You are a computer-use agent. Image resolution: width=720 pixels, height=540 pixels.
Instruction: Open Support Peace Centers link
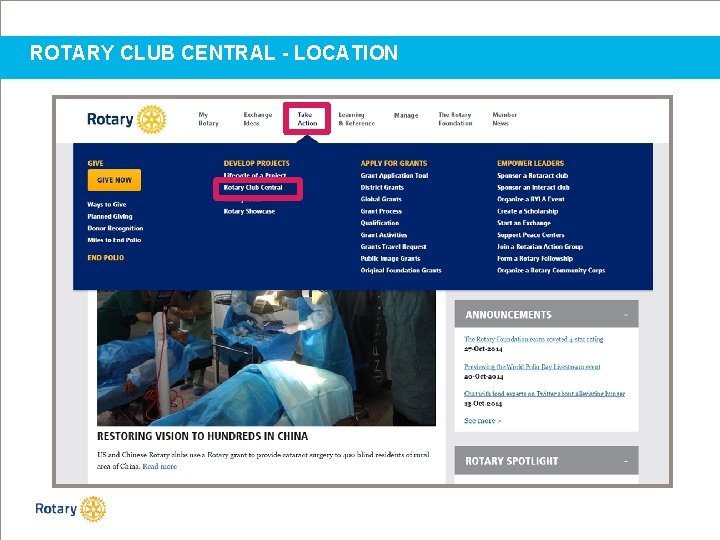pyautogui.click(x=531, y=235)
